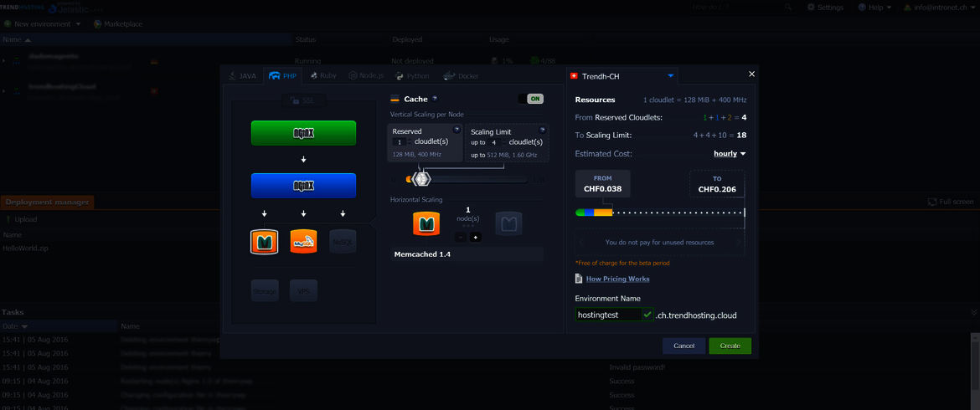Select the green NGINX load balancer block
This screenshot has height=410, width=980.
click(x=303, y=133)
